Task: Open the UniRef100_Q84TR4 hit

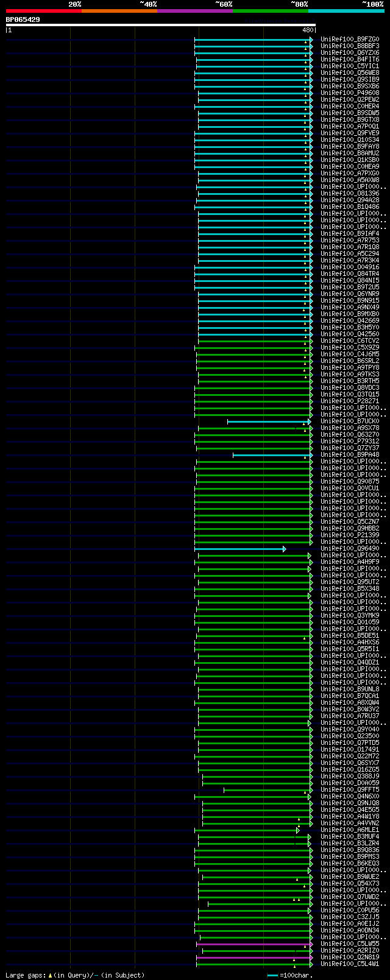Action: pos(350,274)
